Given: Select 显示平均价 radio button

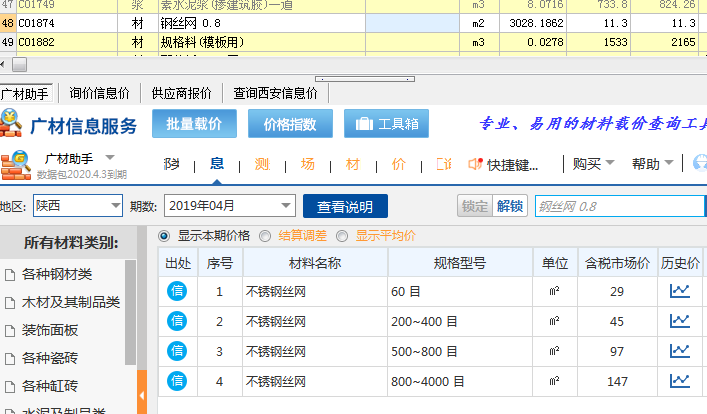Looking at the screenshot, I should point(342,236).
